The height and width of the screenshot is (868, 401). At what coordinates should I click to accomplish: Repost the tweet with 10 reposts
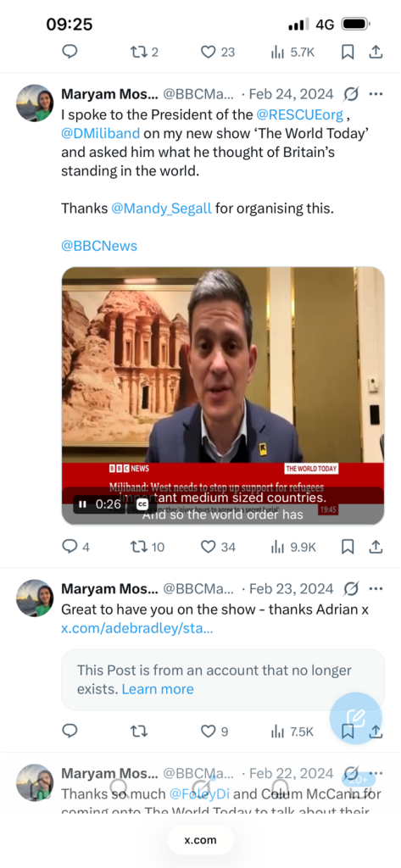tap(148, 547)
